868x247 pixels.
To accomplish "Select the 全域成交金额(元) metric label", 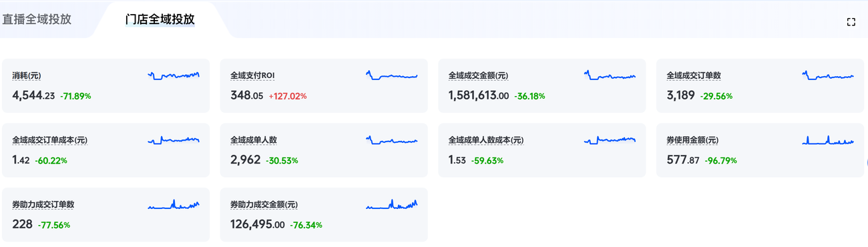I will pyautogui.click(x=478, y=76).
